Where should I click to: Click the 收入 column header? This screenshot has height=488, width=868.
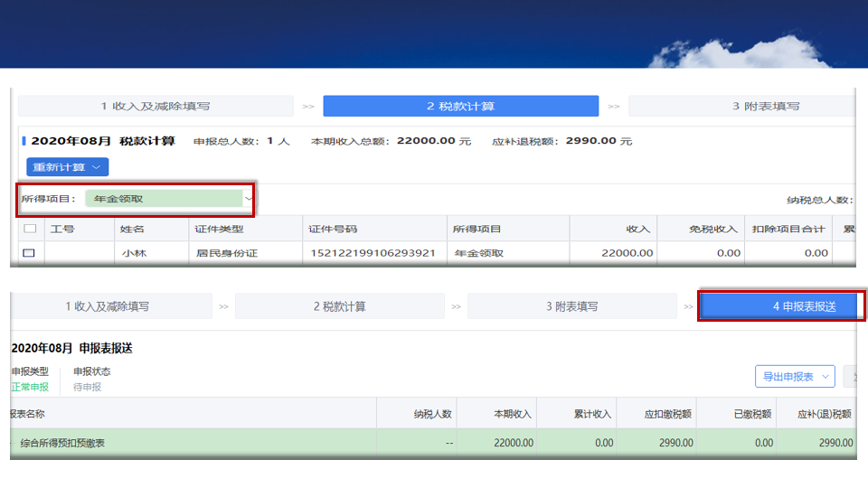click(x=637, y=229)
